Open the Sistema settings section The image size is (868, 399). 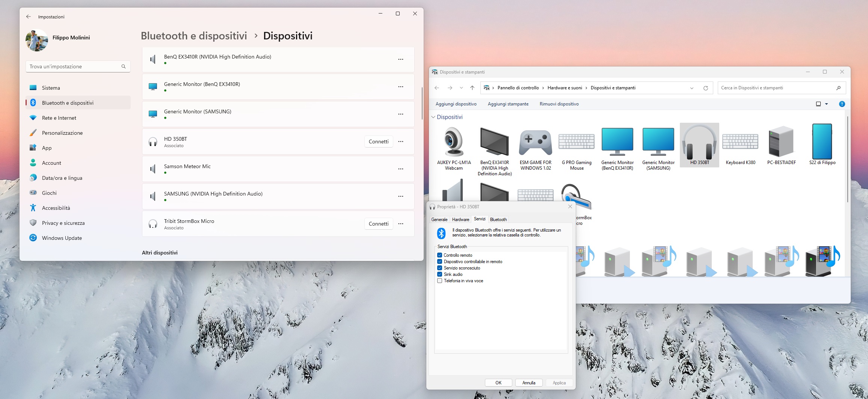click(78, 88)
